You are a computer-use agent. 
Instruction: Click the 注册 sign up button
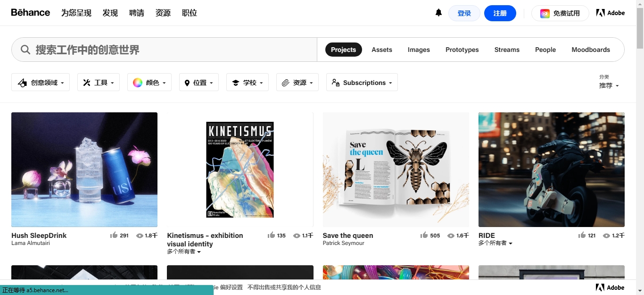tap(500, 13)
